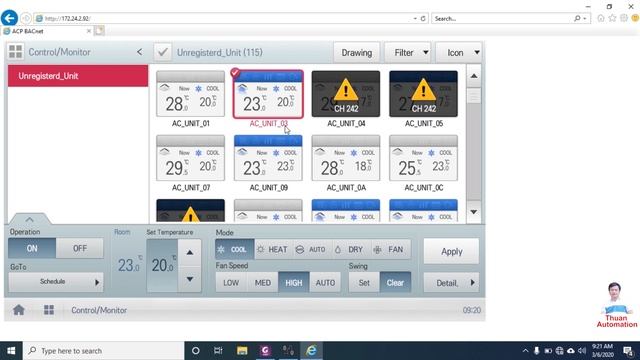Set fan speed to HIGH
The height and width of the screenshot is (360, 640).
(x=294, y=282)
